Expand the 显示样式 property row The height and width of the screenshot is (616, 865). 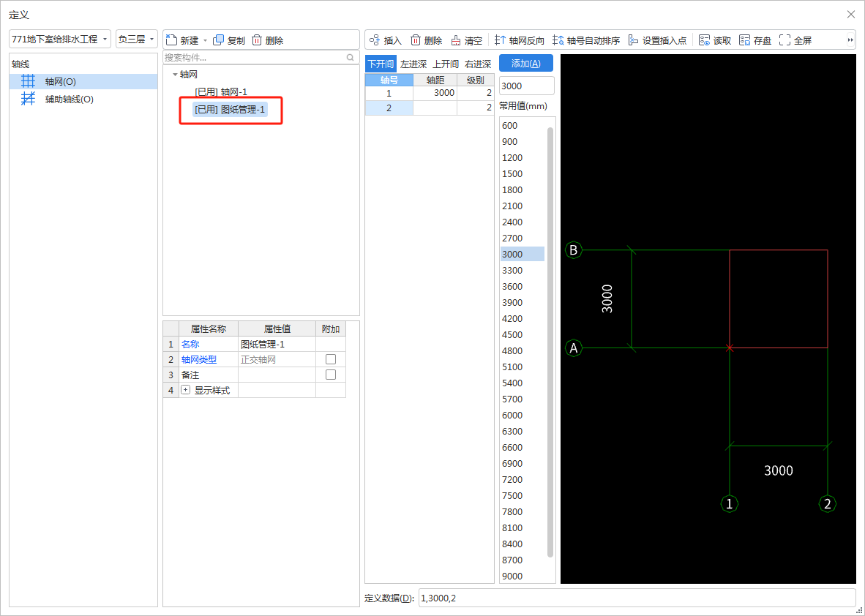186,390
